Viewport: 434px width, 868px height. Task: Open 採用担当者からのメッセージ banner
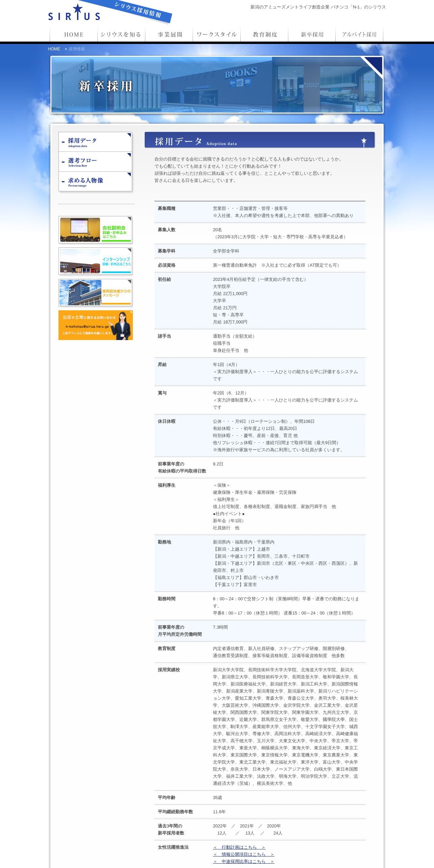pos(95,293)
